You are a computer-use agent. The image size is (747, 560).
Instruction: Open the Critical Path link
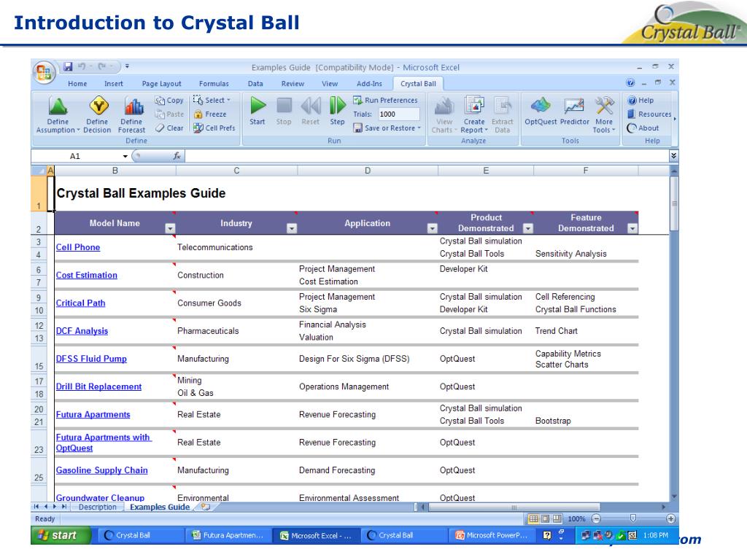80,303
